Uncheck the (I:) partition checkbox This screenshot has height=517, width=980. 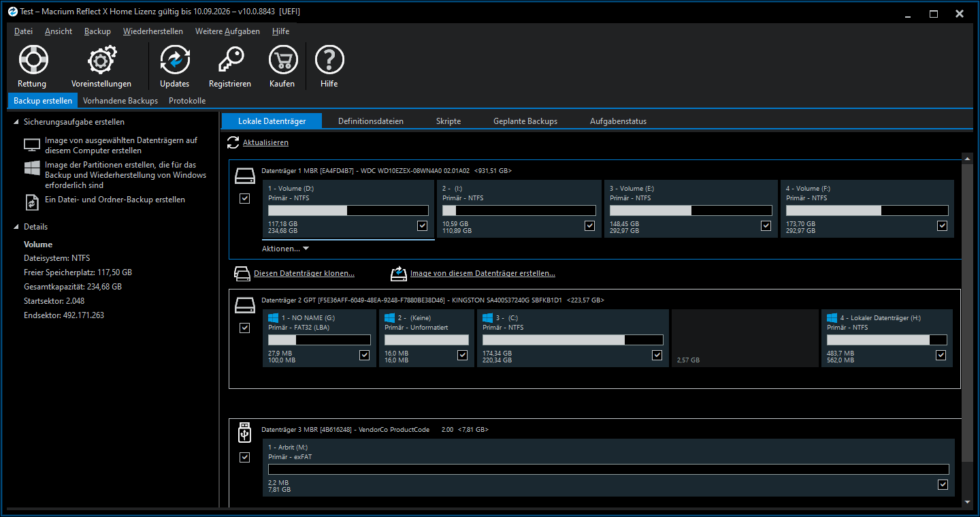[x=589, y=225]
